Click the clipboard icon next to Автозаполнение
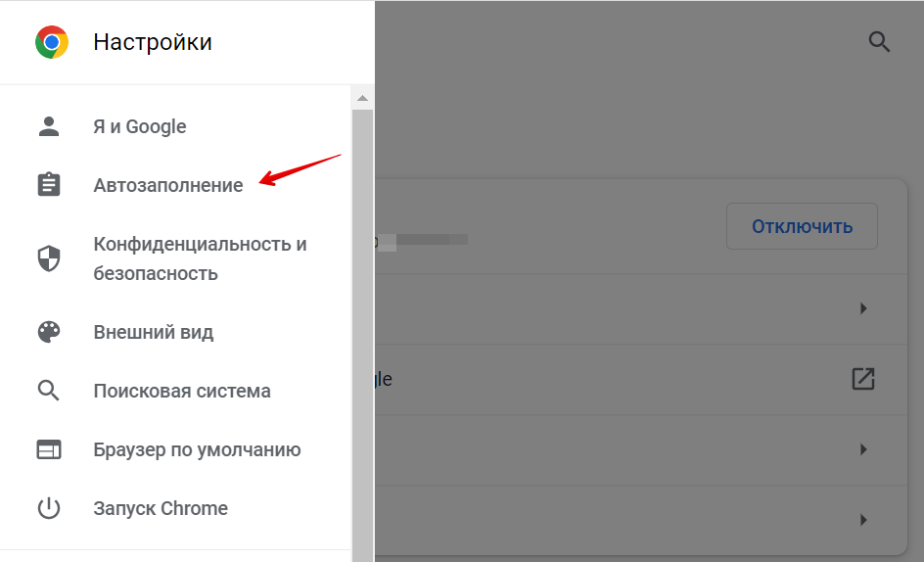This screenshot has width=924, height=562. coord(48,185)
